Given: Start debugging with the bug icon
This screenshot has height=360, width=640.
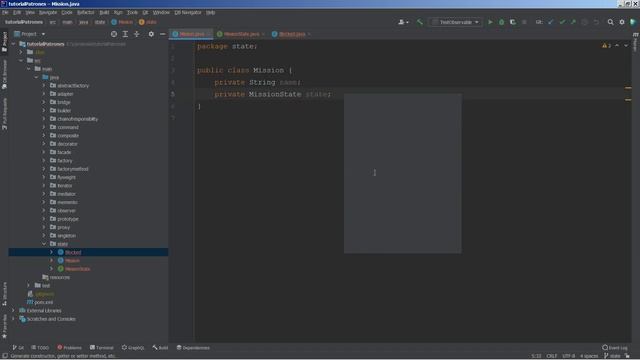Looking at the screenshot, I should click(x=502, y=22).
